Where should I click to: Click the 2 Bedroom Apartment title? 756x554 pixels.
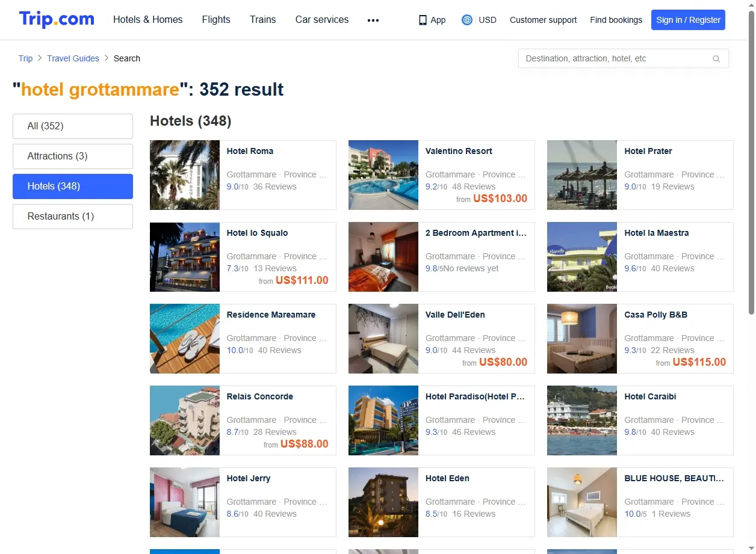(x=476, y=233)
